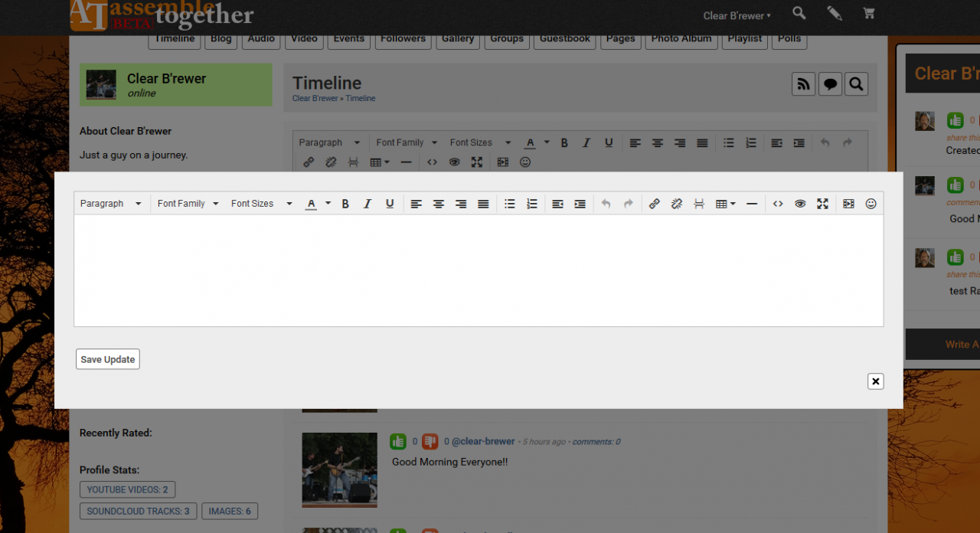
Task: Toggle underline in the background Timeline editor
Action: click(x=609, y=142)
